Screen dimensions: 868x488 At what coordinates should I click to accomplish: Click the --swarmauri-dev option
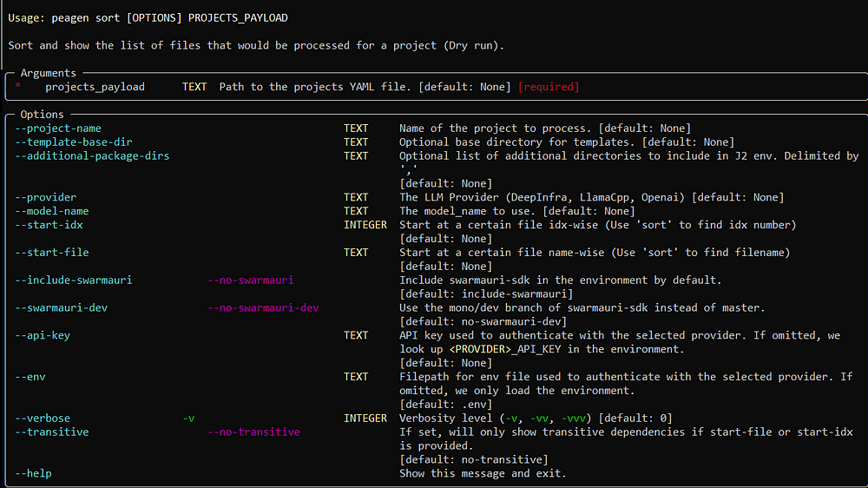coord(62,308)
